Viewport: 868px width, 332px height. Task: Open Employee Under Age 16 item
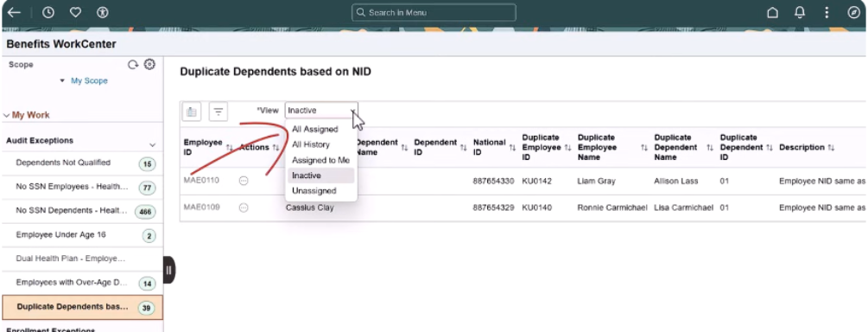(83, 235)
